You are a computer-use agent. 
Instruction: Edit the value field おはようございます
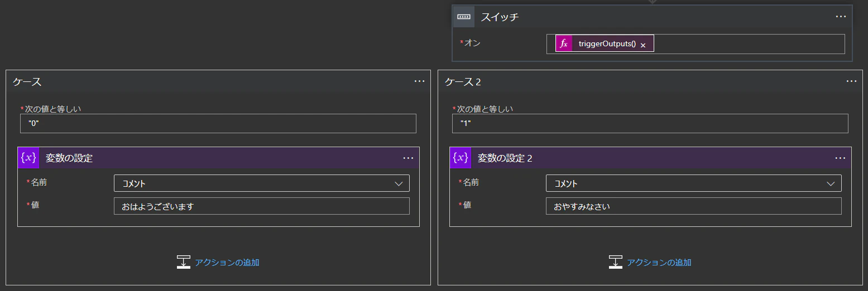pyautogui.click(x=262, y=206)
